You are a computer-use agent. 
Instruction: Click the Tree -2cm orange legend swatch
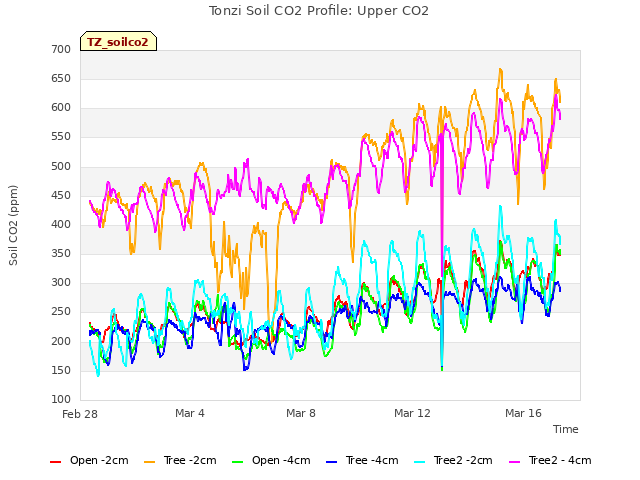150,462
